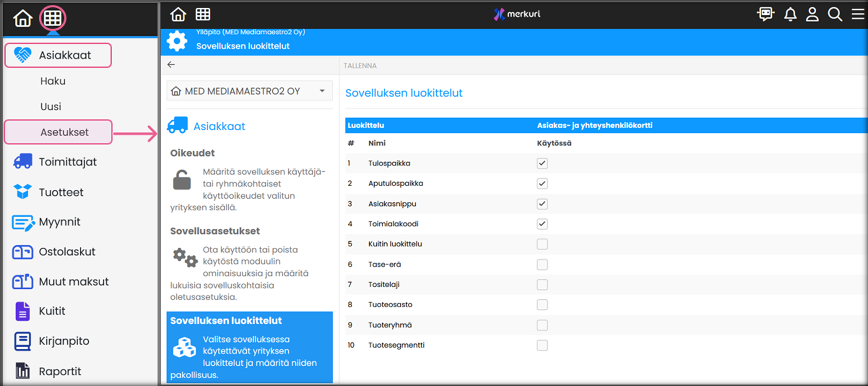Disable the Toimialakoodi checkbox
868x386 pixels.
click(542, 224)
